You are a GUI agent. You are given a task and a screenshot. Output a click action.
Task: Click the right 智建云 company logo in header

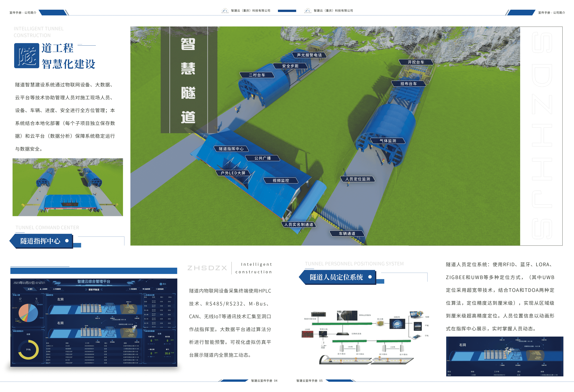(307, 11)
